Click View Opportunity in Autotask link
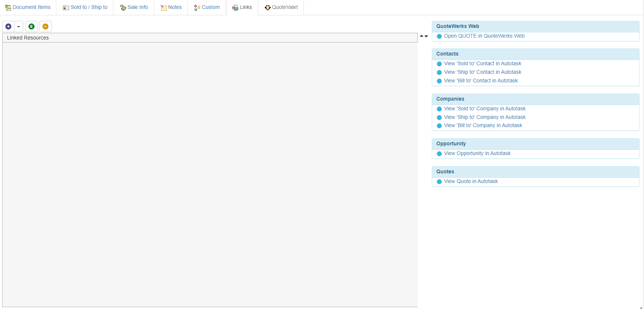This screenshot has width=644, height=309. [x=477, y=154]
